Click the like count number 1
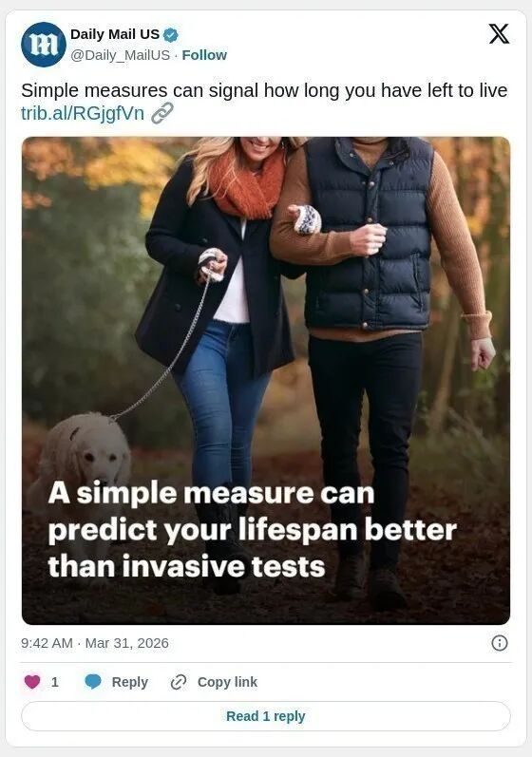Screen dimensions: 532x757 (x=55, y=682)
